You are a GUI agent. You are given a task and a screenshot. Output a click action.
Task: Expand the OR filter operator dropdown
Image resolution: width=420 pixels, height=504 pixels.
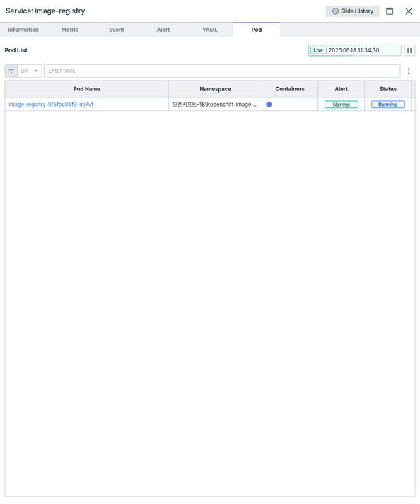(x=30, y=71)
